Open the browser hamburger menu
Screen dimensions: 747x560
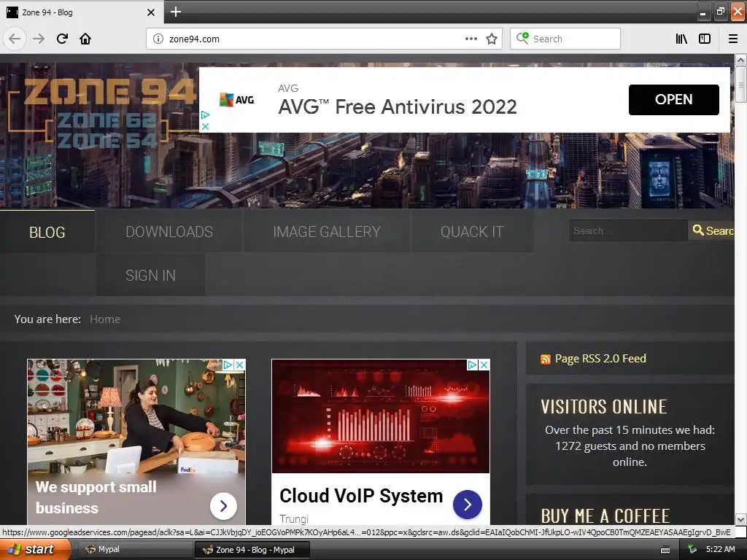(733, 39)
